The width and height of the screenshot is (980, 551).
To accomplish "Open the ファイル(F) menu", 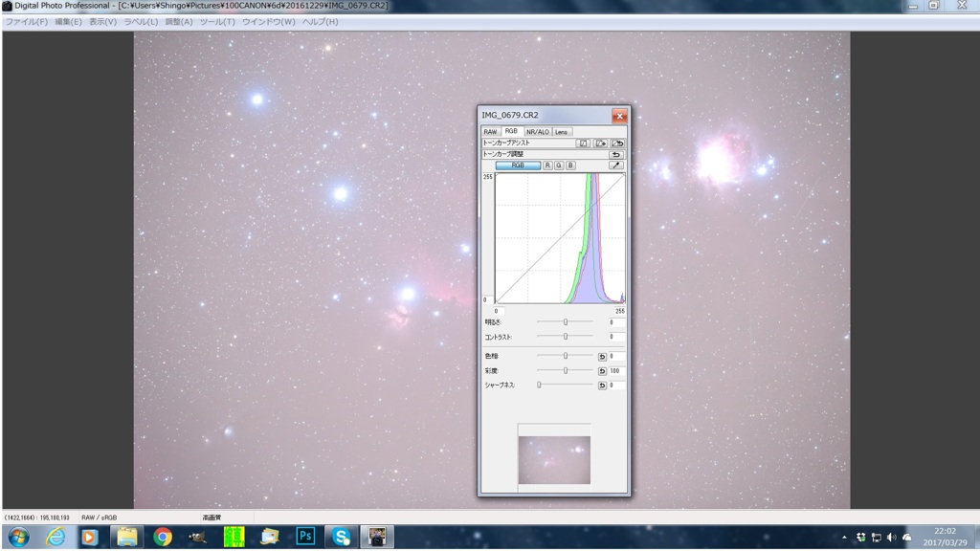I will coord(26,22).
